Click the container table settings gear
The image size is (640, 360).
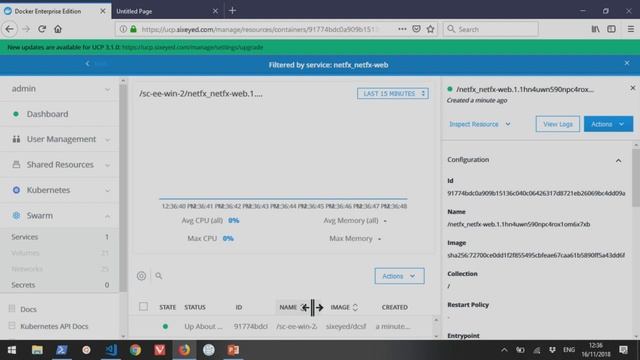click(x=141, y=276)
